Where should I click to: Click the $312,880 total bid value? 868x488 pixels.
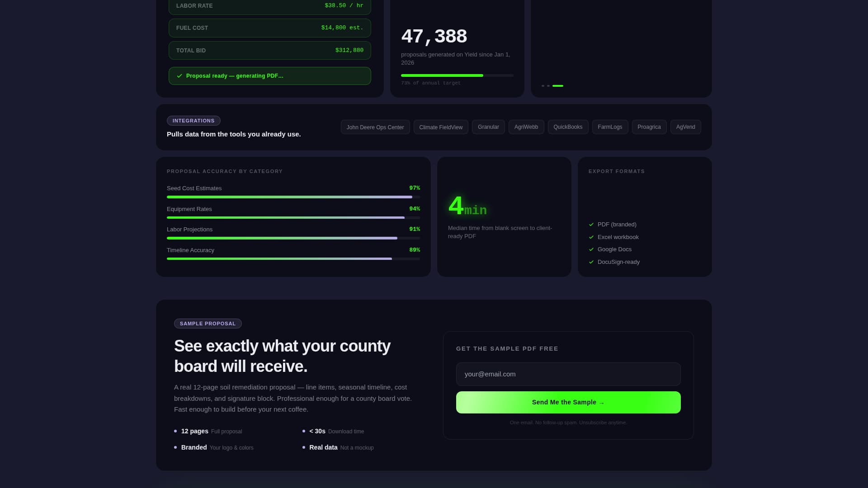pos(349,51)
